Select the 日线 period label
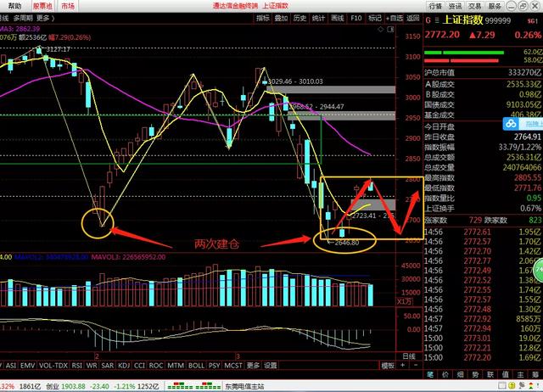Viewport: 543px width, 392px height. pyautogui.click(x=409, y=356)
